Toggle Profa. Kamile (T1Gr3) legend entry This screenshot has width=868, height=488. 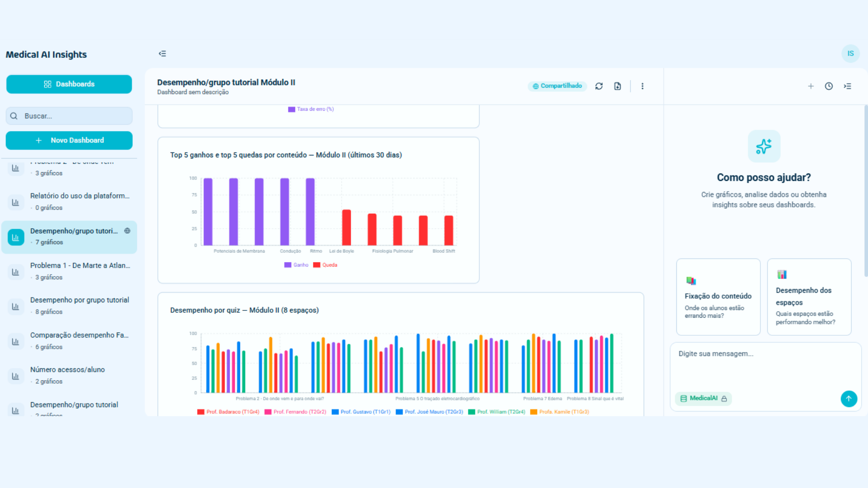click(560, 412)
